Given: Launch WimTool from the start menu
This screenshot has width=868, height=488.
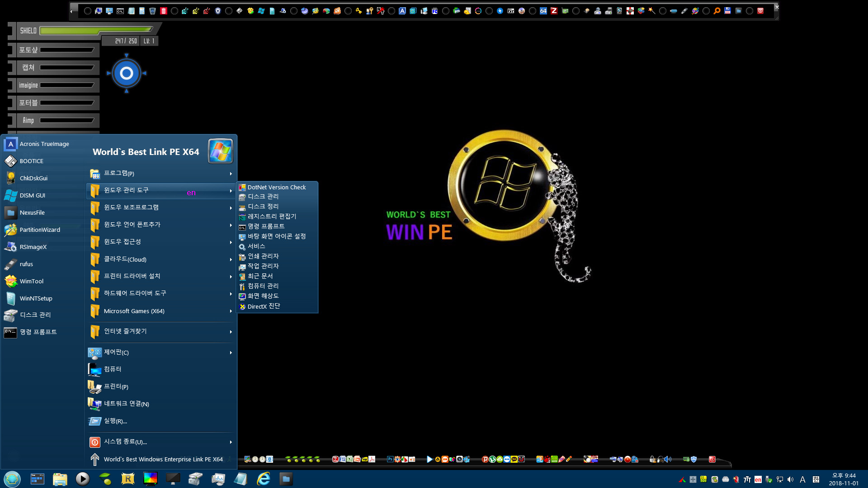Looking at the screenshot, I should (43, 282).
